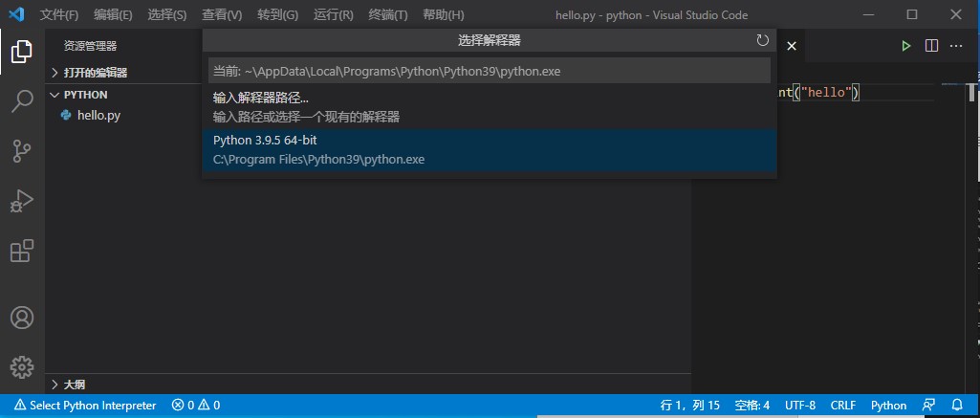Split the editor to the right
980x418 pixels.
click(931, 46)
